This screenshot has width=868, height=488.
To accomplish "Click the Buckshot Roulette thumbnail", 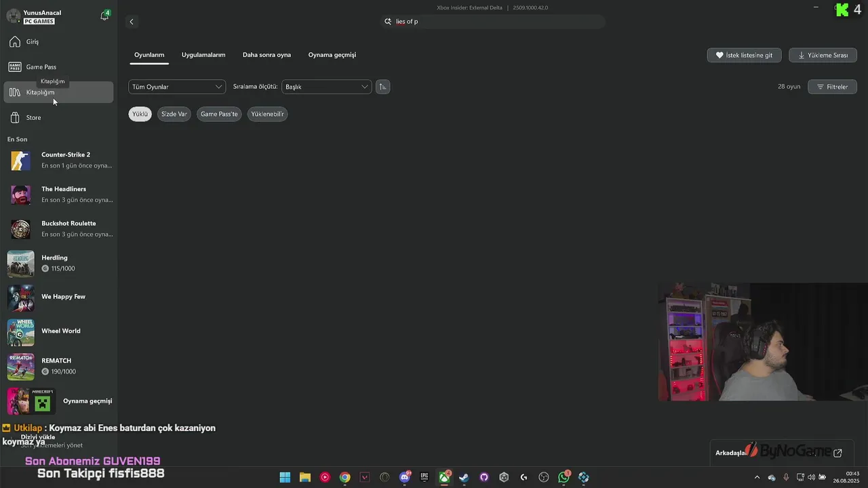I will [x=20, y=229].
